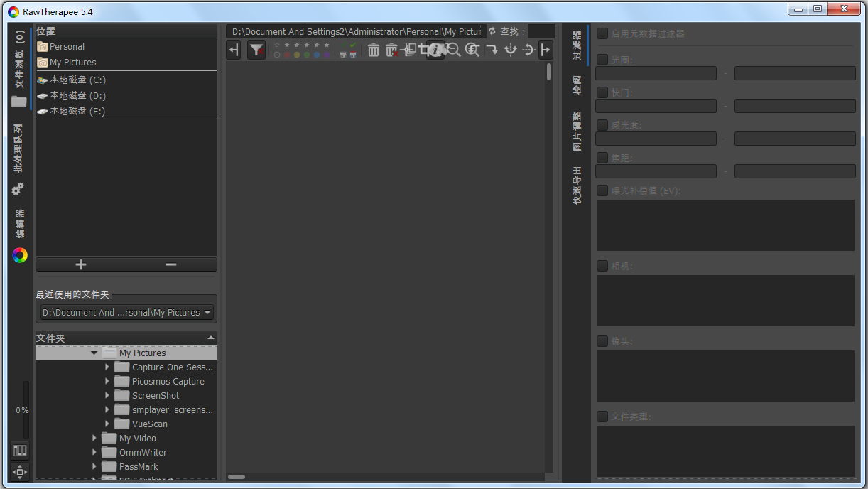Expand the VueScan folder arrow
This screenshot has width=868, height=489.
(107, 424)
